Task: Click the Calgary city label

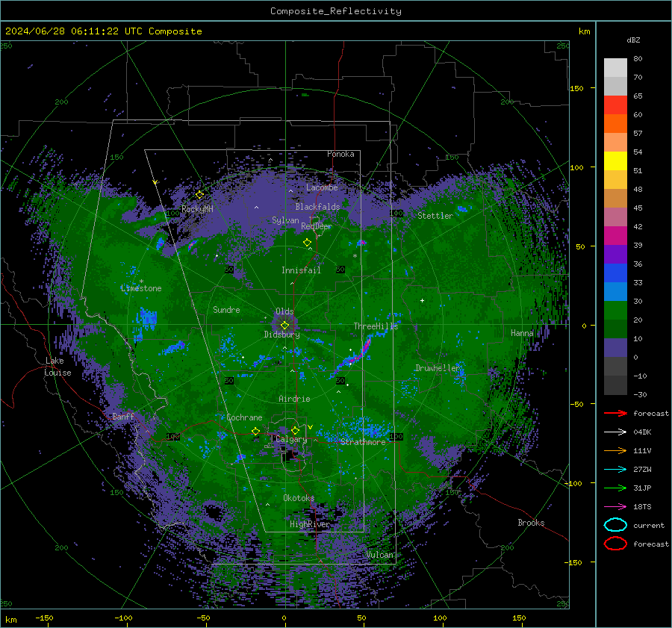Action: click(291, 439)
